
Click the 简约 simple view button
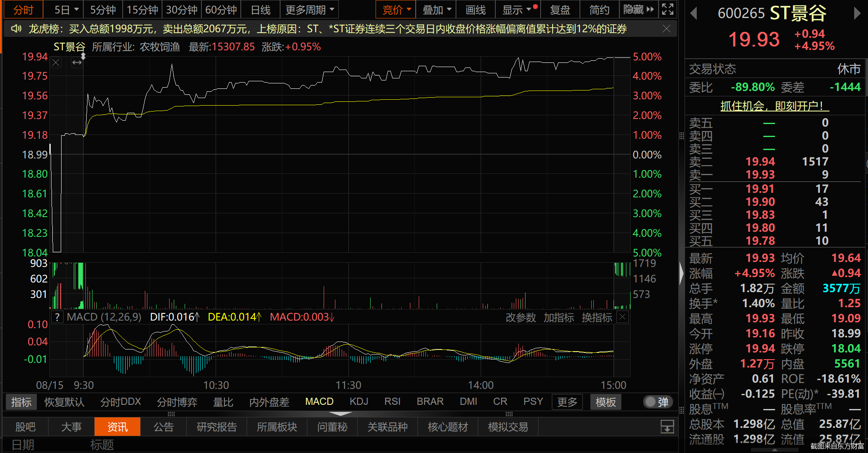coord(600,10)
